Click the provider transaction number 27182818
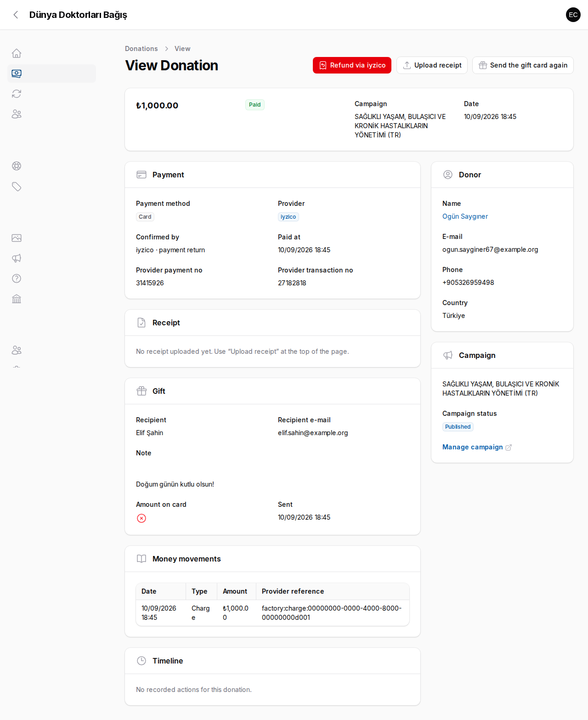588x720 pixels. 292,283
